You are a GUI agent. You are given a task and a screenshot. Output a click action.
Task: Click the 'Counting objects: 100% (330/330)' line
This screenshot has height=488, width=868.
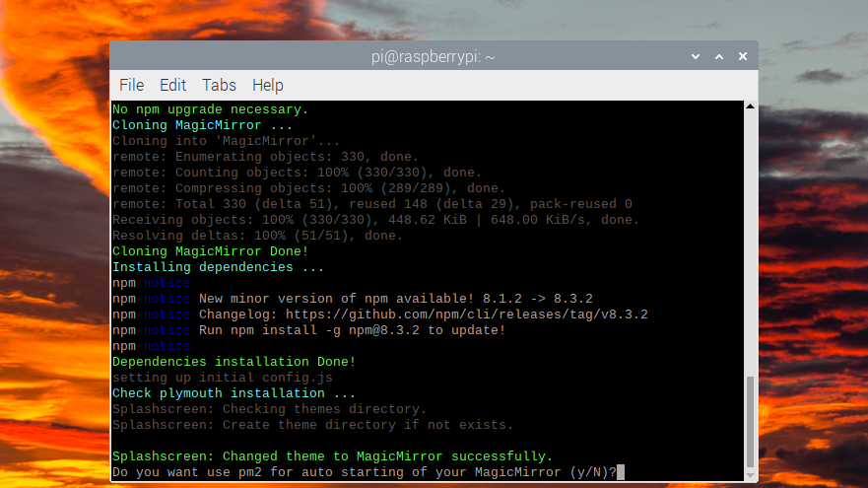pos(298,173)
